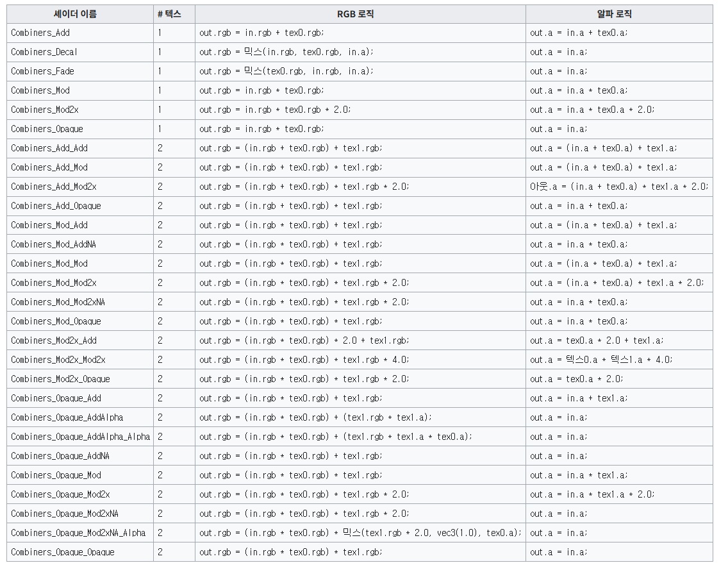Click alpha logic cell of Combiners_Mod2x_Add row
This screenshot has width=728, height=563.
click(x=597, y=340)
